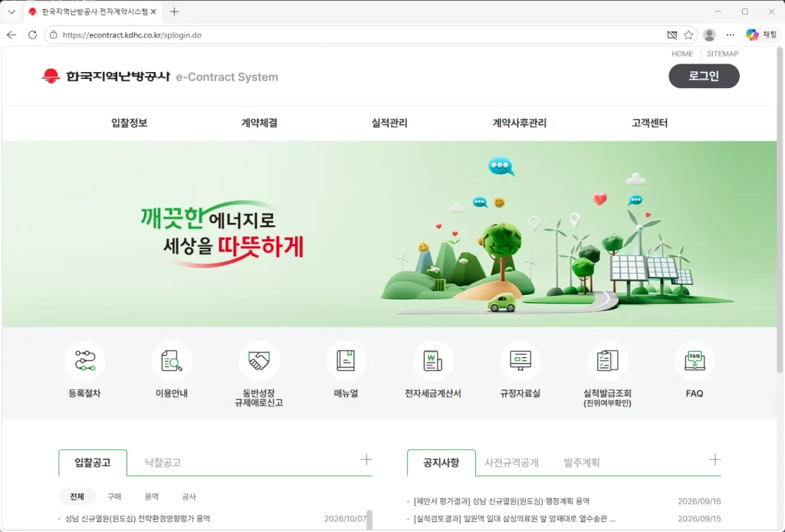Close the 한국지역난방공사 browser tab
This screenshot has height=532, width=785.
(x=153, y=11)
